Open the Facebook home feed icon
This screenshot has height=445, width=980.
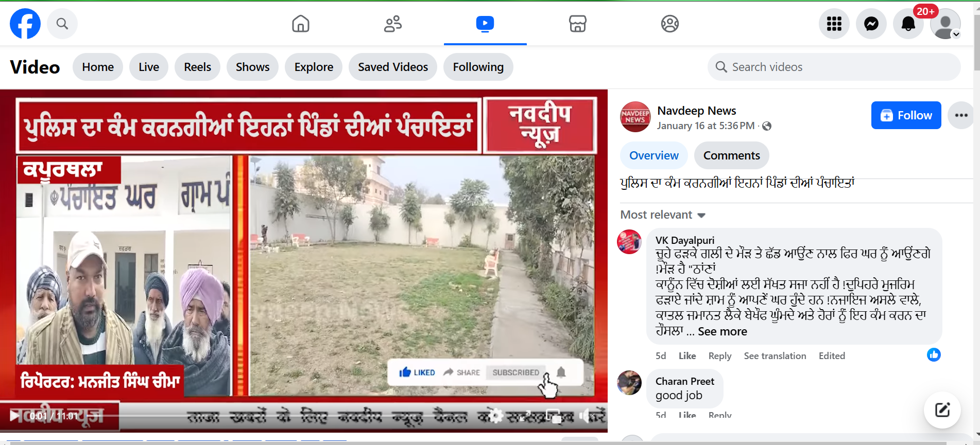tap(300, 24)
